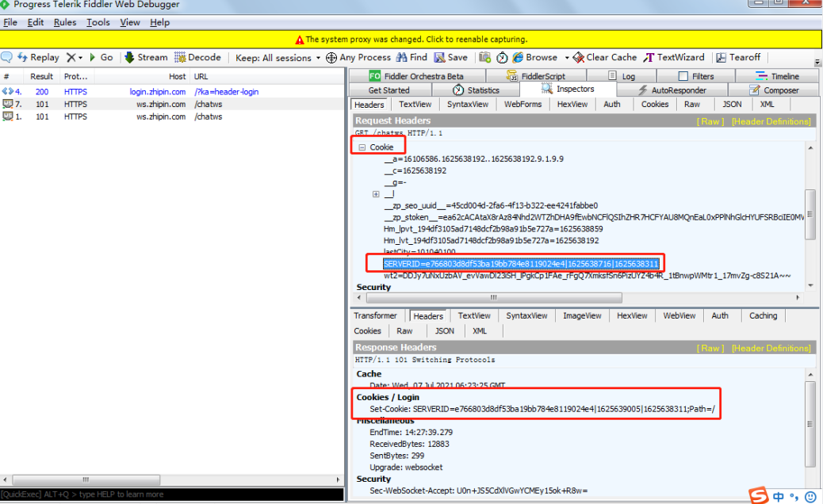
Task: Open TextWizard
Action: tap(674, 57)
